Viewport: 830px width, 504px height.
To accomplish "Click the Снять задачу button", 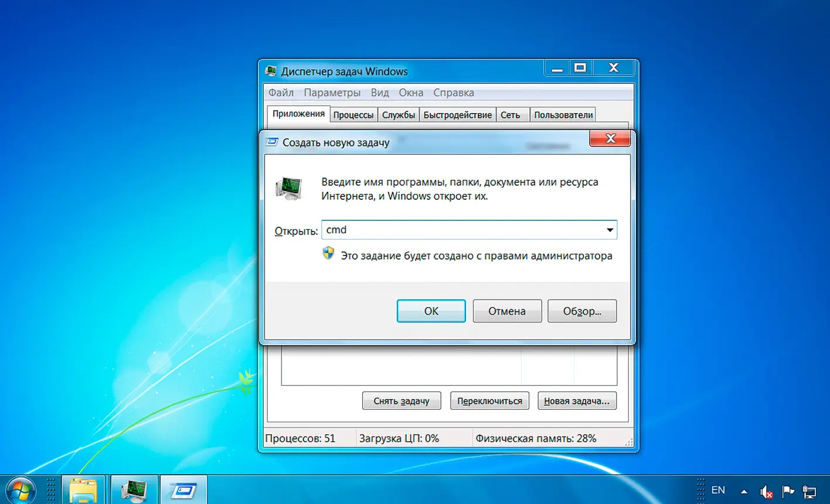I will pos(402,401).
